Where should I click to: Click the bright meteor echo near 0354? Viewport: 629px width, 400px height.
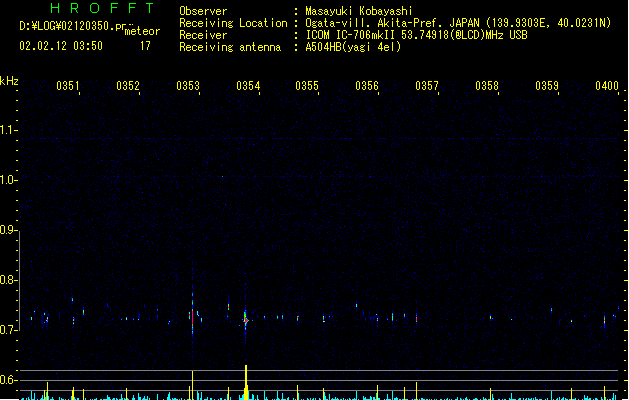pos(246,320)
